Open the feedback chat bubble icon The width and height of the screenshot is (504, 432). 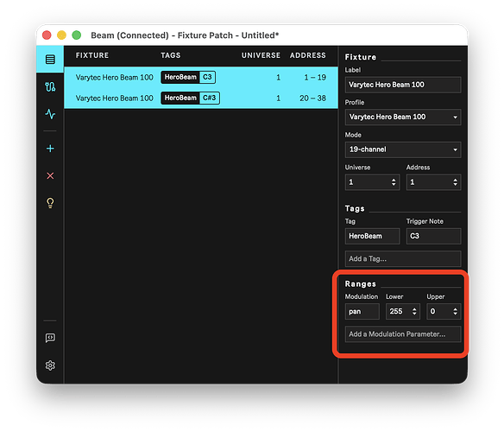(50, 338)
